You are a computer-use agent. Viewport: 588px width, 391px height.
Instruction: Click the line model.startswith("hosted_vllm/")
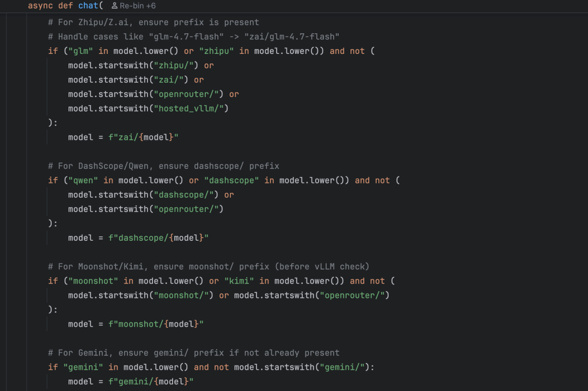tap(148, 108)
